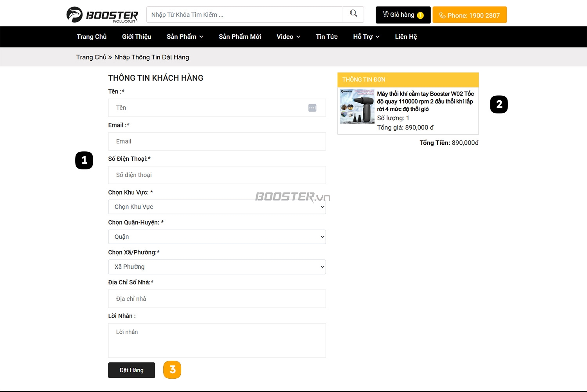Click Nhập Thông Tin Đặt Hàng breadcrumb
587x392 pixels.
point(152,57)
